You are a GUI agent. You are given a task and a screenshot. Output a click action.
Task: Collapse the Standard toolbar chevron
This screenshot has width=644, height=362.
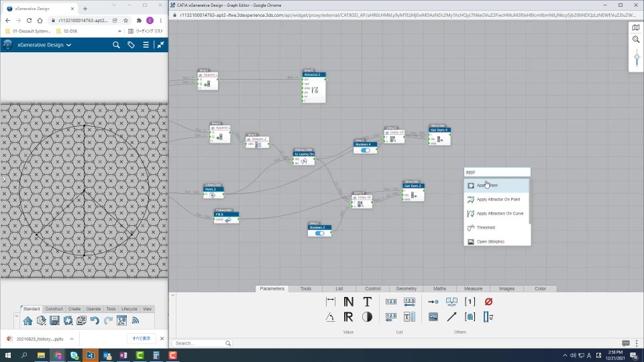coord(16,316)
